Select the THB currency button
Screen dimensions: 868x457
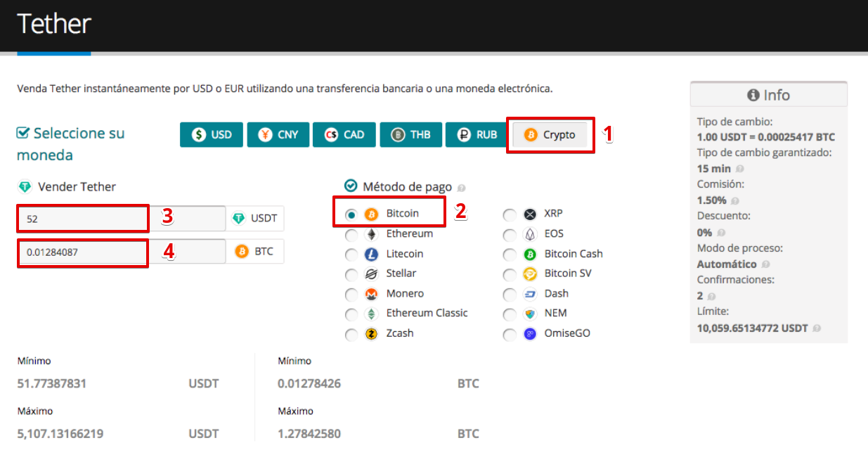tap(411, 134)
